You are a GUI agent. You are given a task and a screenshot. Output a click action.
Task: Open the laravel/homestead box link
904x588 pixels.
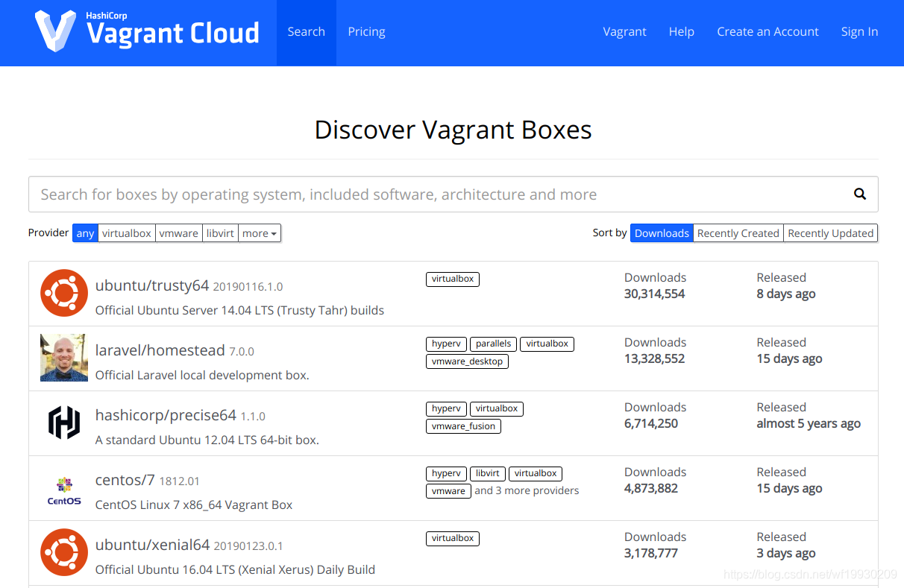coord(160,350)
